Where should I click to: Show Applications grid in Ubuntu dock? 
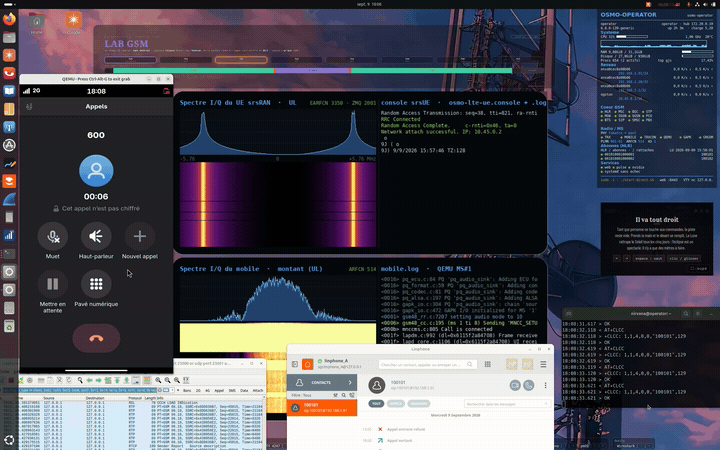9,440
